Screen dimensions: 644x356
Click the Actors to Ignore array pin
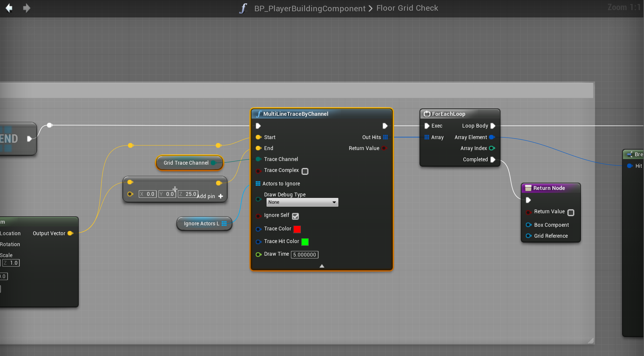coord(258,183)
